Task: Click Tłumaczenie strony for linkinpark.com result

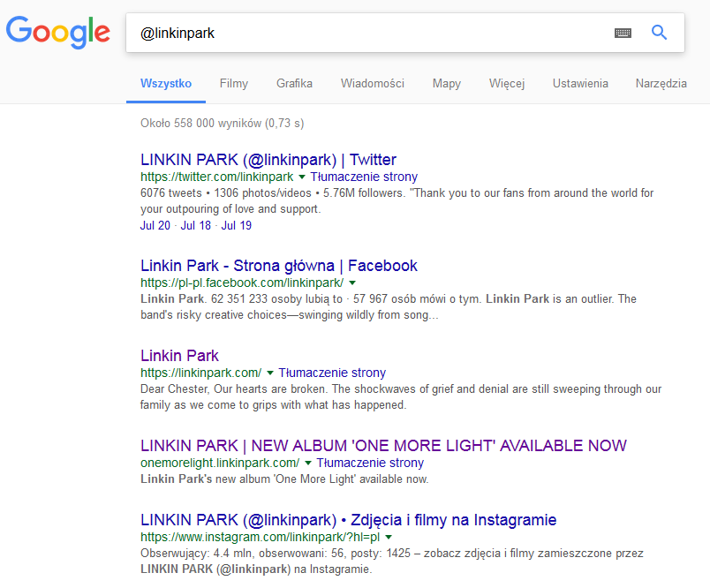Action: pyautogui.click(x=332, y=373)
